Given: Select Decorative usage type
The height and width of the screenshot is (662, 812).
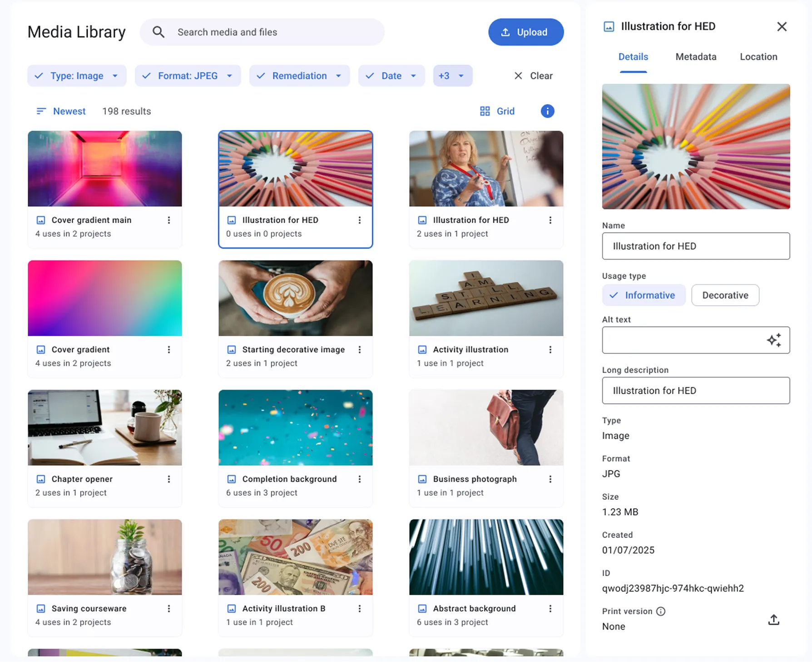Looking at the screenshot, I should 725,295.
